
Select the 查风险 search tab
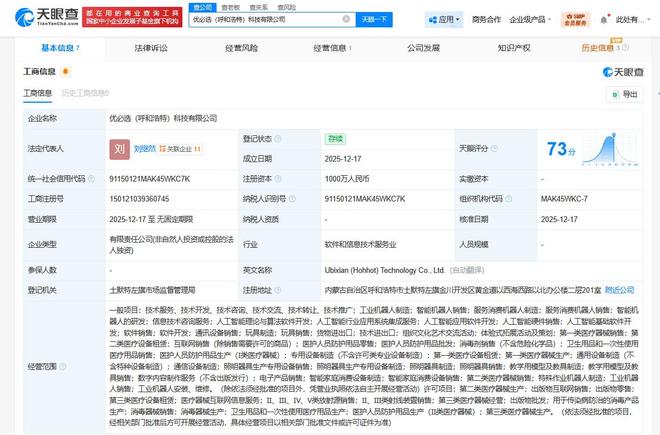(x=286, y=7)
